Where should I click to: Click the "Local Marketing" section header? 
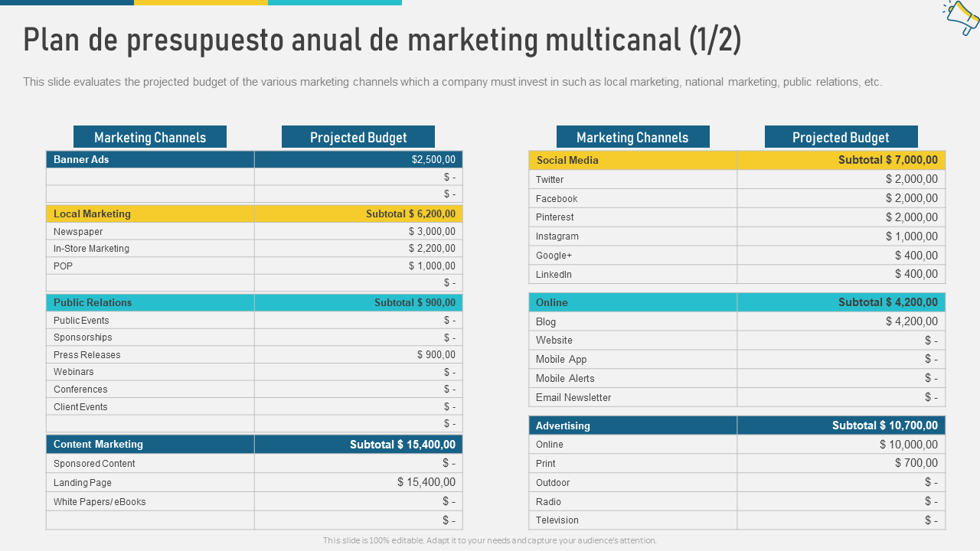(92, 214)
